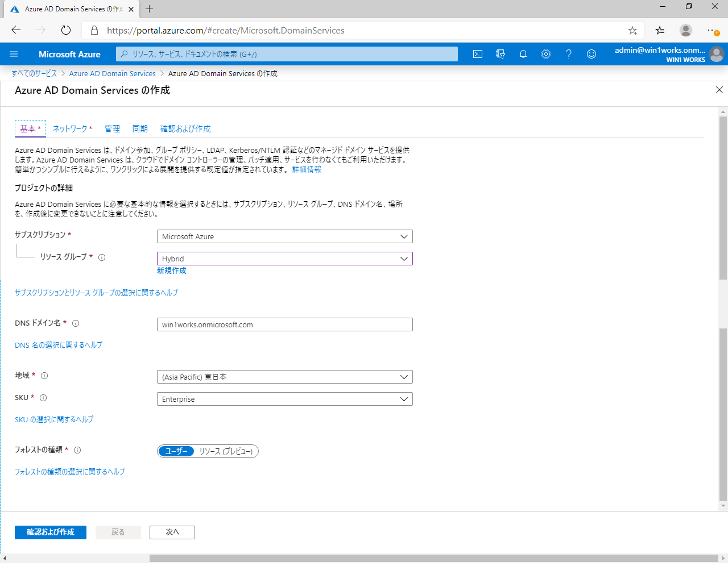Open Cloud Shell from the header
728x566 pixels.
(x=478, y=54)
